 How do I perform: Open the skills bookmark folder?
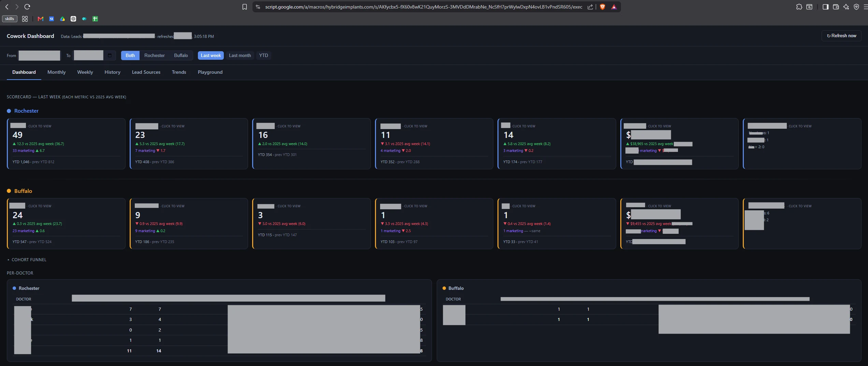pyautogui.click(x=10, y=19)
